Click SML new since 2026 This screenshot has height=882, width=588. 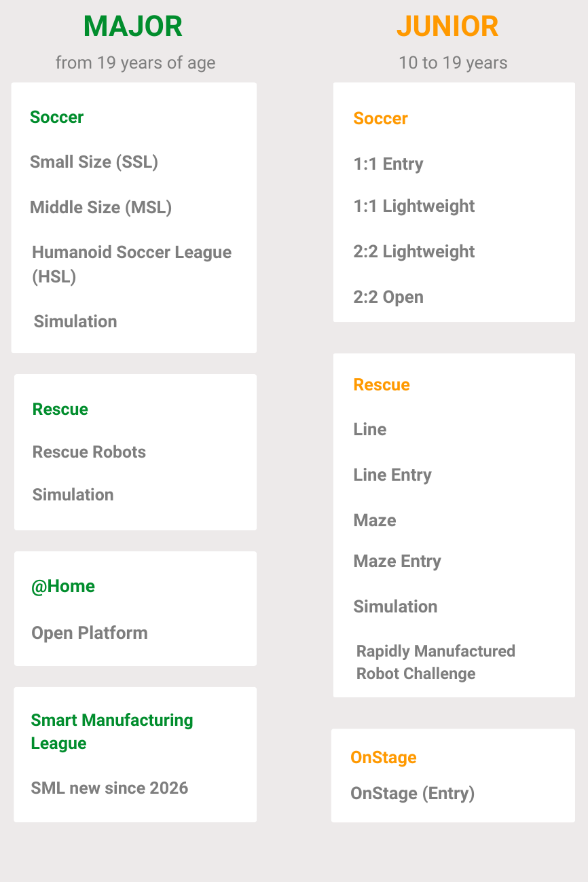pyautogui.click(x=109, y=788)
